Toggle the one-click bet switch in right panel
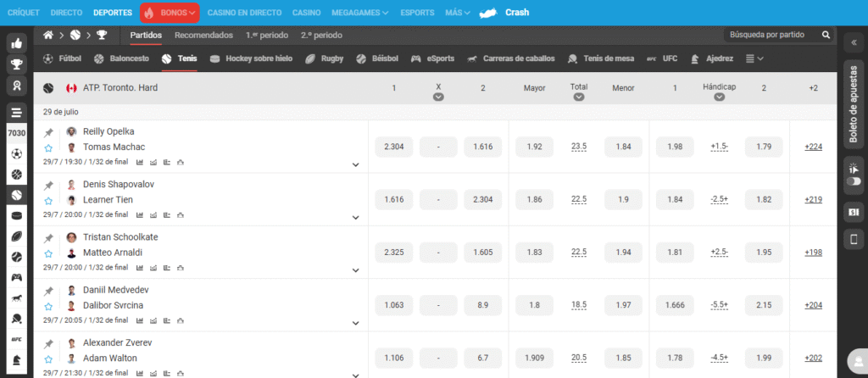The height and width of the screenshot is (378, 868). (x=853, y=181)
